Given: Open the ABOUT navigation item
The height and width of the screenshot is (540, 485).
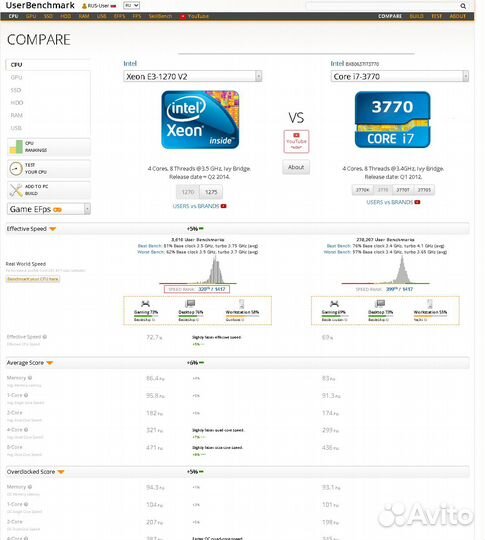Looking at the screenshot, I should (457, 16).
